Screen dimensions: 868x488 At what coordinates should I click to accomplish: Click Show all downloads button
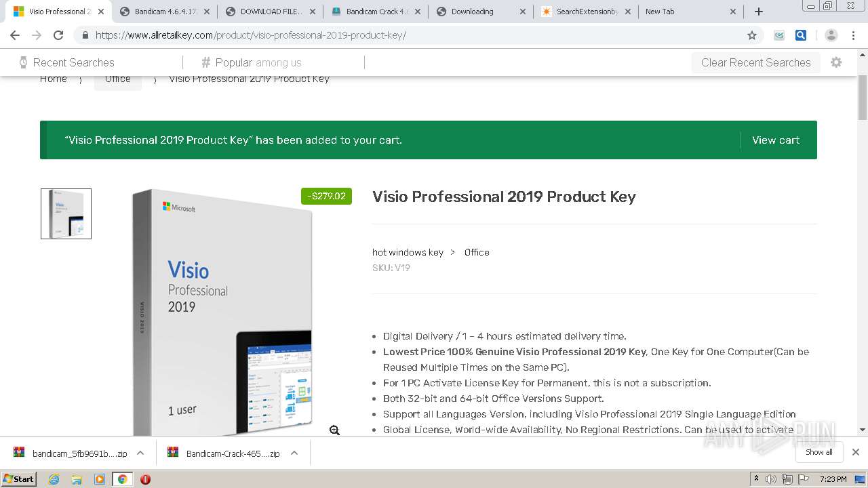point(819,452)
